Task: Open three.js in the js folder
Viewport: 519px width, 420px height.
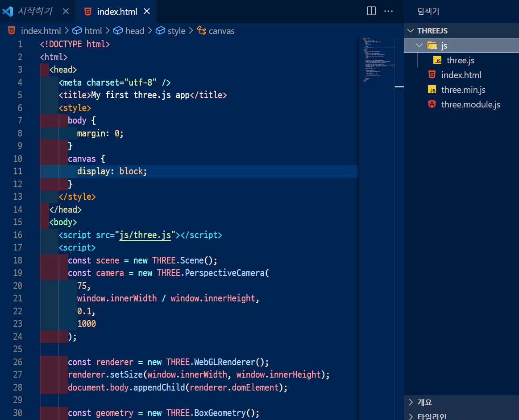Action: pyautogui.click(x=461, y=60)
